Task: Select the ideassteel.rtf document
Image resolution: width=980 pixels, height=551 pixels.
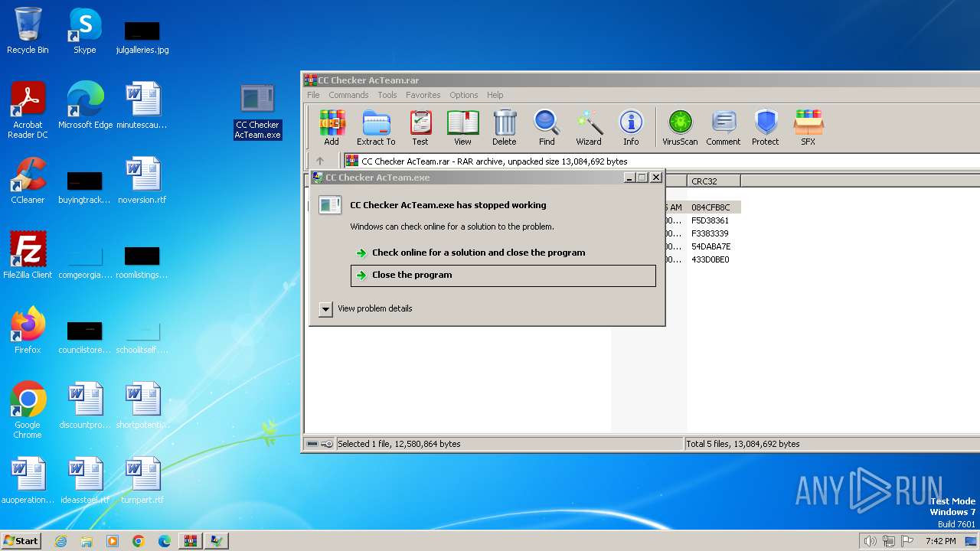Action: click(85, 481)
